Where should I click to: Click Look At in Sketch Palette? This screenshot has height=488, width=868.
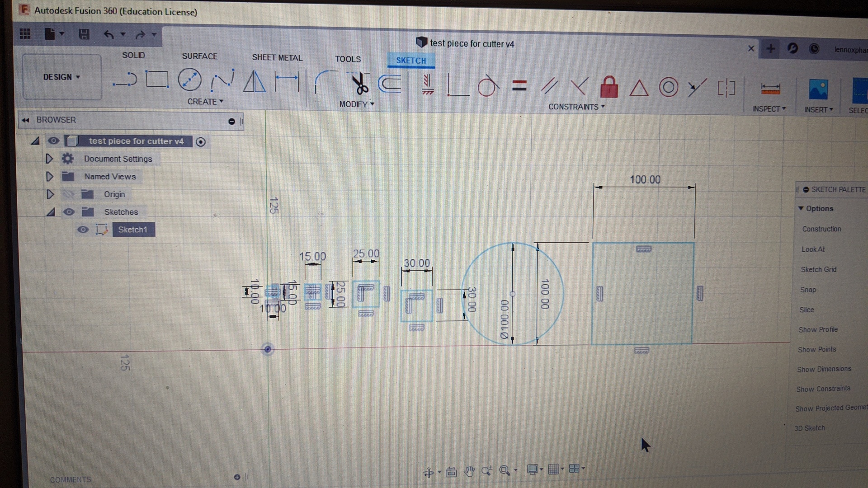pos(813,249)
